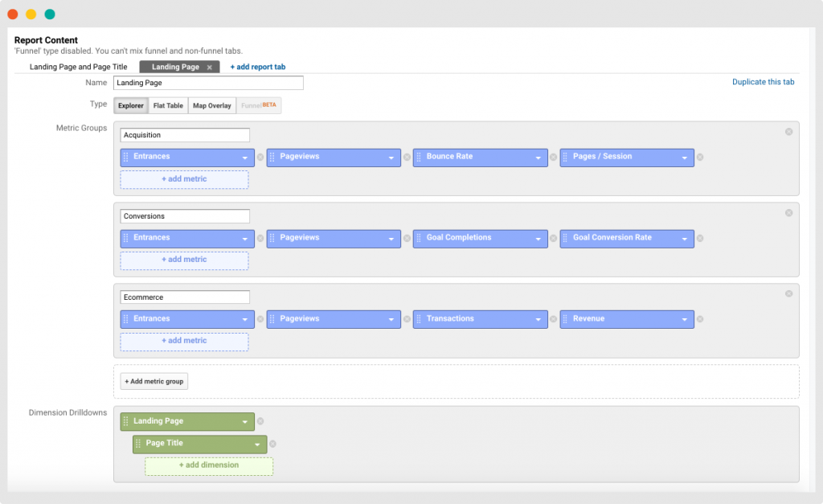This screenshot has height=504, width=823.
Task: Remove the Goal Conversion Rate metric
Action: click(x=700, y=238)
